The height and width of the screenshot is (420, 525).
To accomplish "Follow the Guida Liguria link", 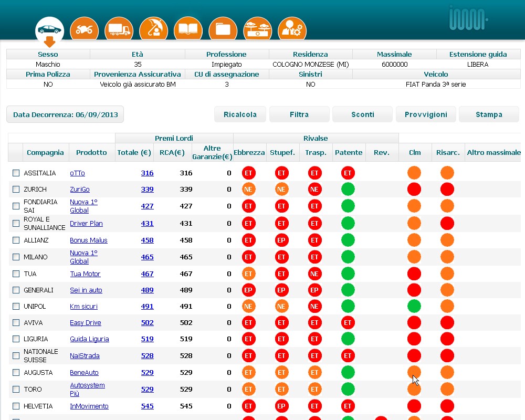I will click(x=89, y=339).
